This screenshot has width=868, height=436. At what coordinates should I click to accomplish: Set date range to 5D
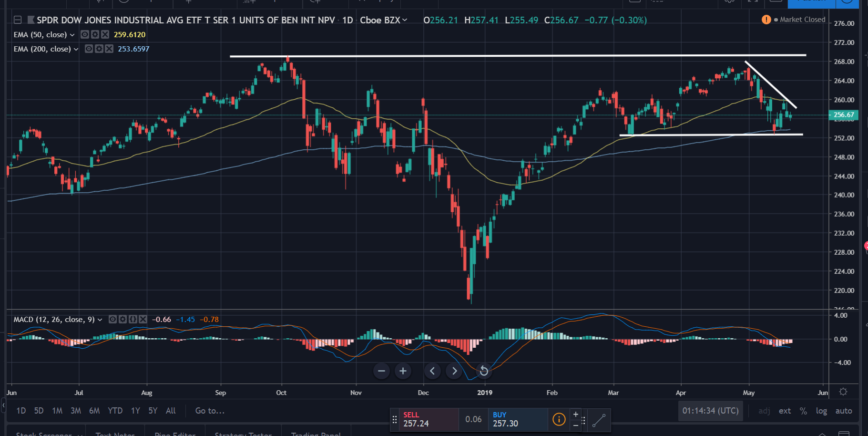pyautogui.click(x=39, y=411)
